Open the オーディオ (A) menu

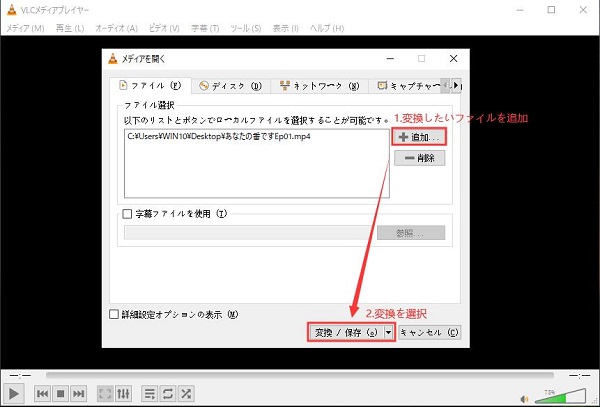(116, 28)
